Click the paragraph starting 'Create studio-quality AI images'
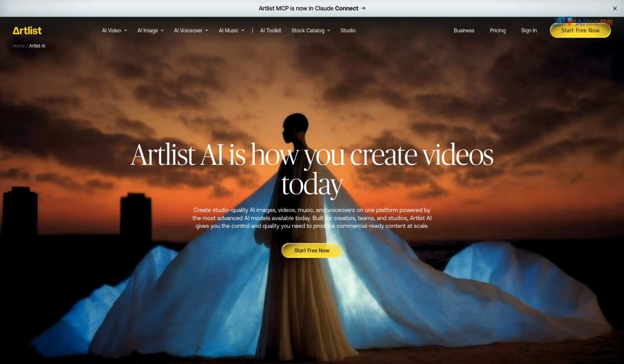The width and height of the screenshot is (624, 364). coord(312,218)
